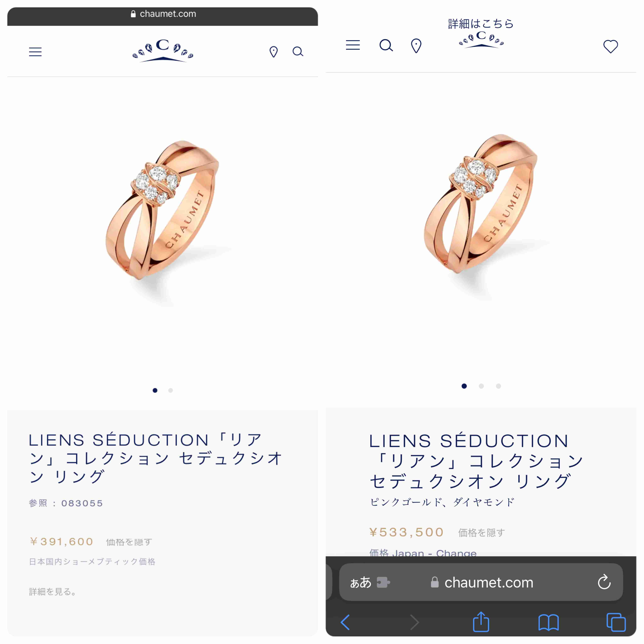The image size is (644, 644).
Task: Tap the Safari share icon
Action: [481, 622]
